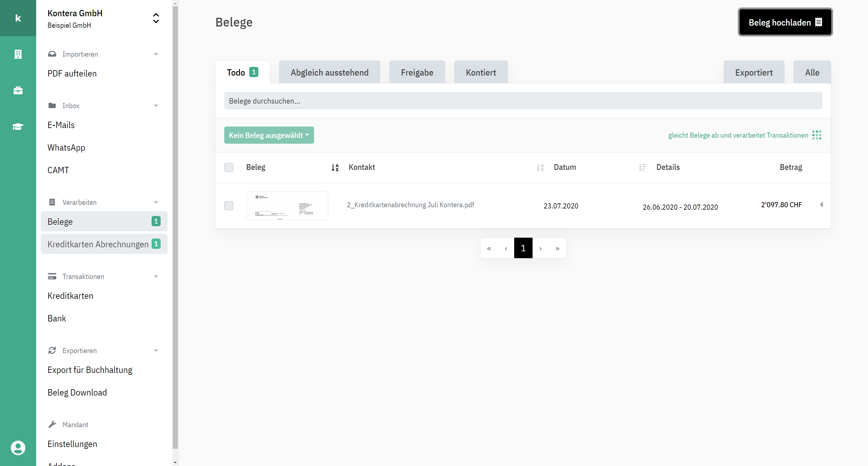Open the 'Kein Beleg ausgewählt' dropdown

click(x=269, y=135)
